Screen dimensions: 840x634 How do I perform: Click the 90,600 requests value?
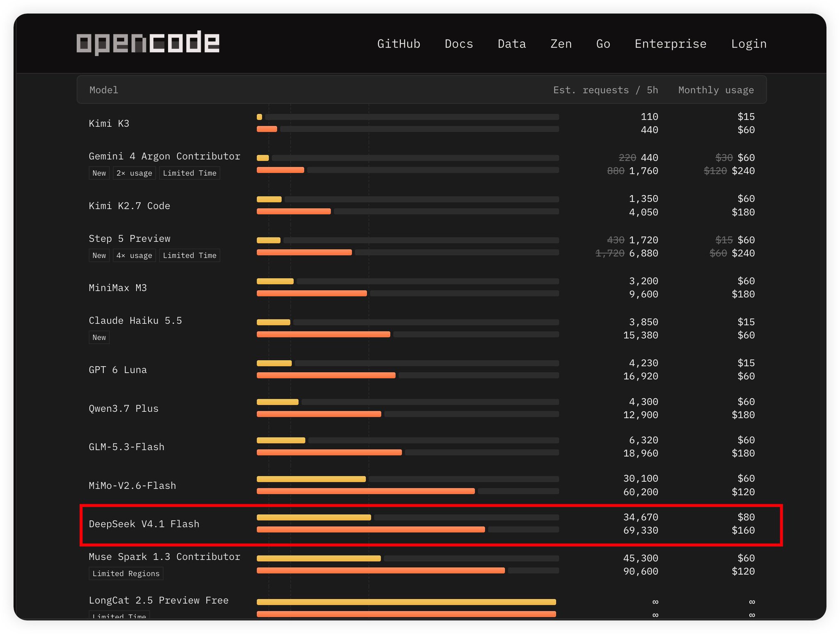[641, 571]
